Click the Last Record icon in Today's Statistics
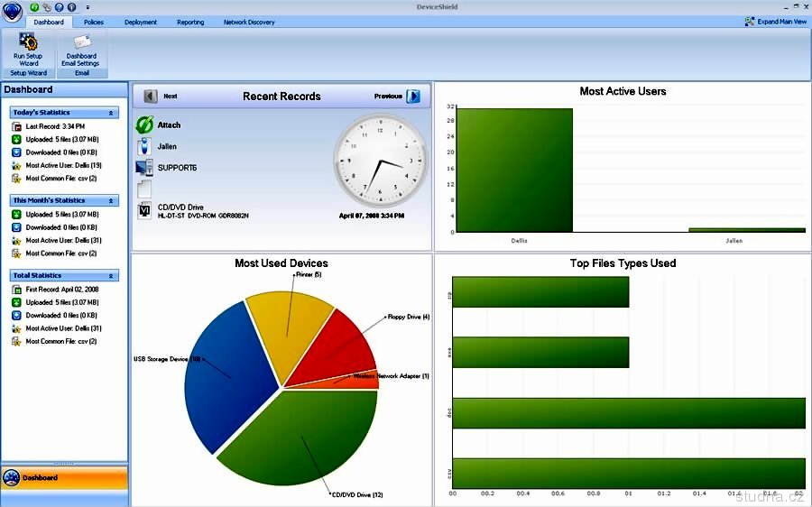The image size is (812, 507). pos(16,126)
